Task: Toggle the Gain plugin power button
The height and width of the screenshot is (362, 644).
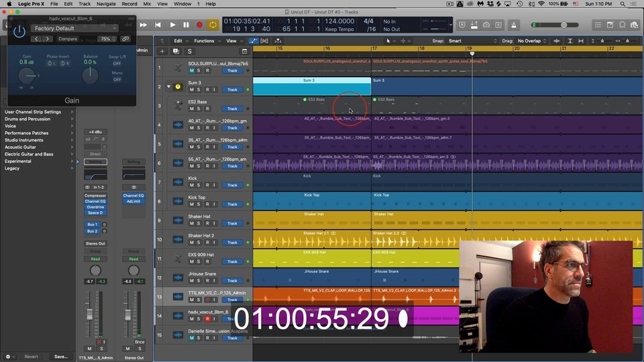Action: pyautogui.click(x=19, y=32)
